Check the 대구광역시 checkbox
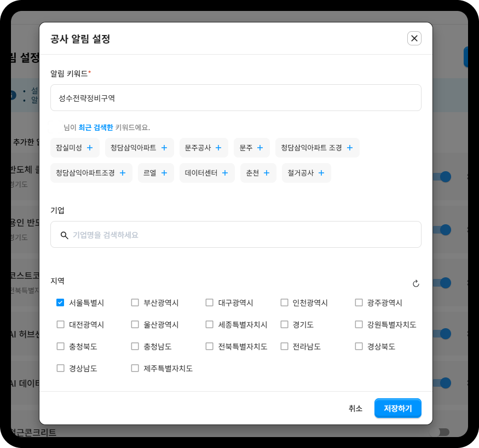Screen dimensions: 479x448 tap(209, 302)
